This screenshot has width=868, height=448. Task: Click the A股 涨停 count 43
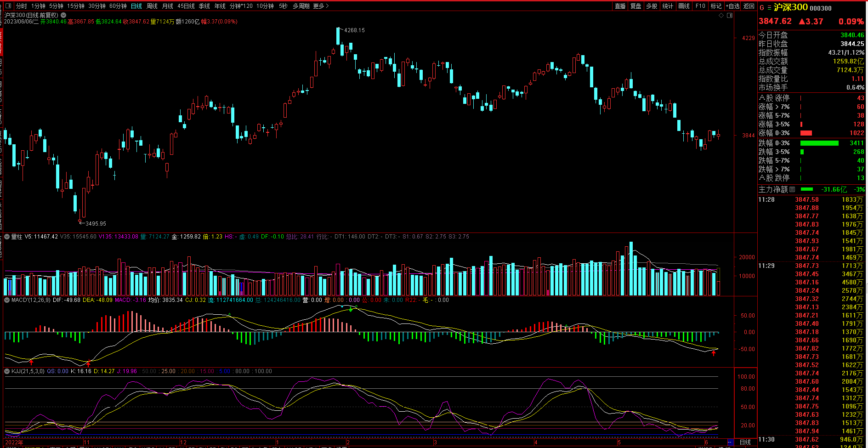pos(861,98)
